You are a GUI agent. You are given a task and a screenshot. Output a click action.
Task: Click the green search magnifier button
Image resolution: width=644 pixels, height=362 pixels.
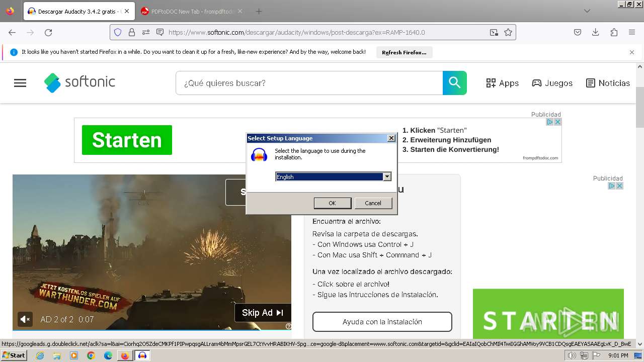click(455, 83)
